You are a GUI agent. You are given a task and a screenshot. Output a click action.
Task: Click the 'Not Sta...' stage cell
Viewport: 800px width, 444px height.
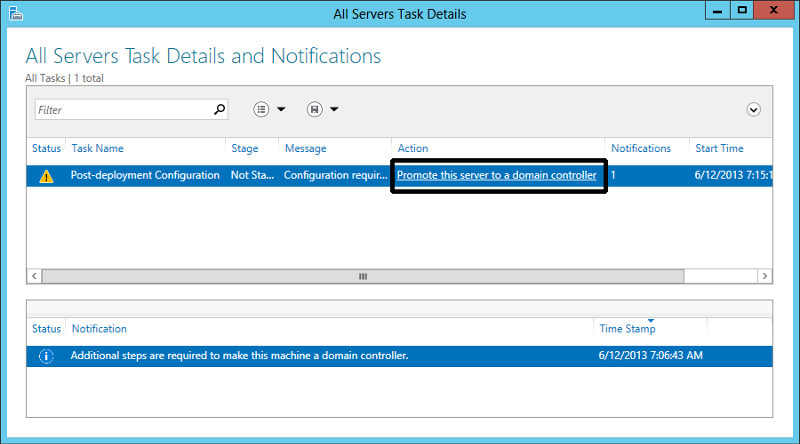click(x=252, y=175)
